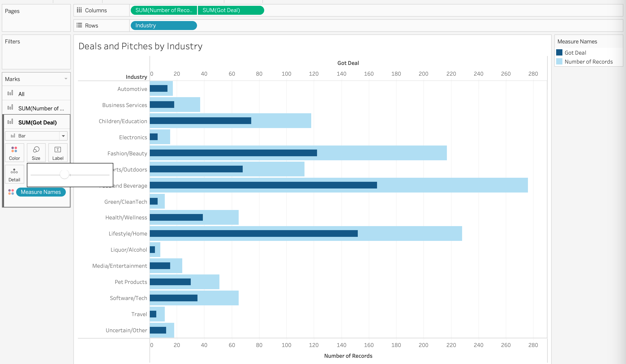Click the Industry pill on Rows
The image size is (626, 364).
(163, 25)
